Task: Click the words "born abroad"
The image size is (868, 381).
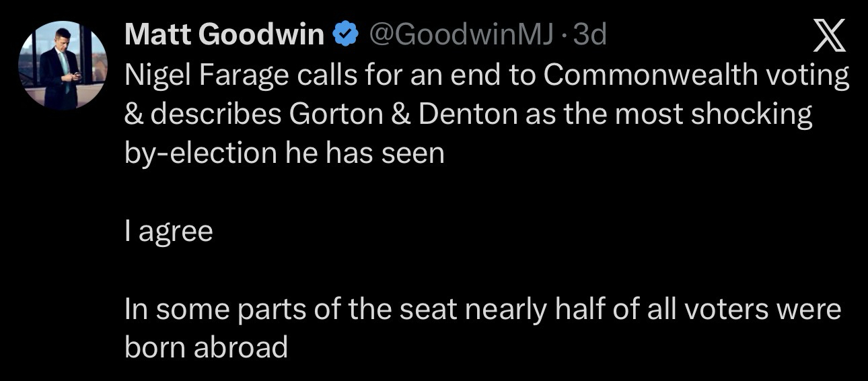Action: (206, 348)
